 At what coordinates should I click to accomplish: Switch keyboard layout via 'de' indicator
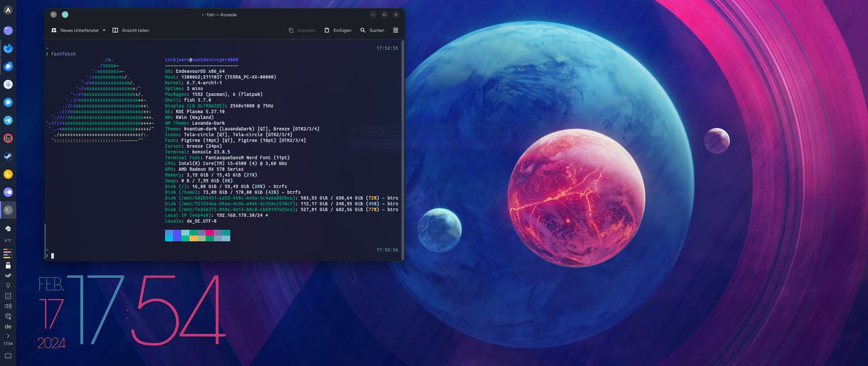(8, 326)
